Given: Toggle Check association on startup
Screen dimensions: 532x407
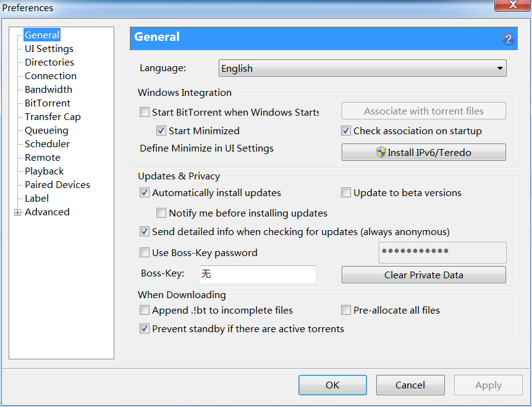Looking at the screenshot, I should [346, 131].
